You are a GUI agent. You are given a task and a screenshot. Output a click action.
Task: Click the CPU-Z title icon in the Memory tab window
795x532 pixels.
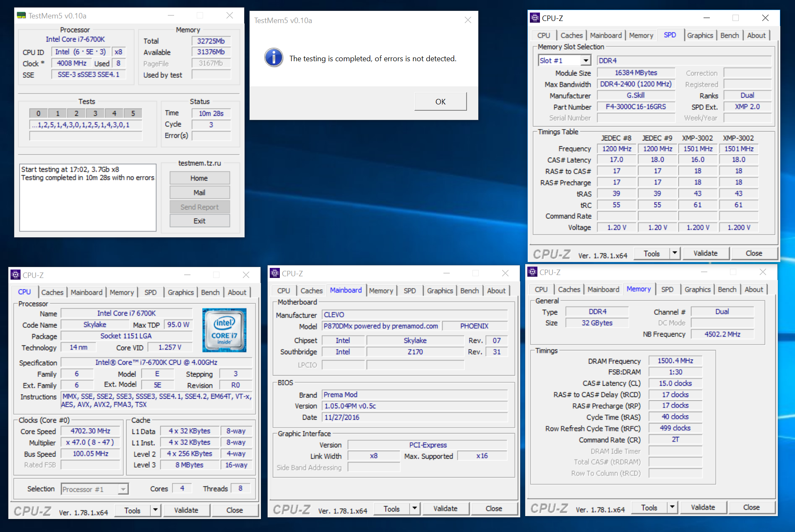point(532,272)
